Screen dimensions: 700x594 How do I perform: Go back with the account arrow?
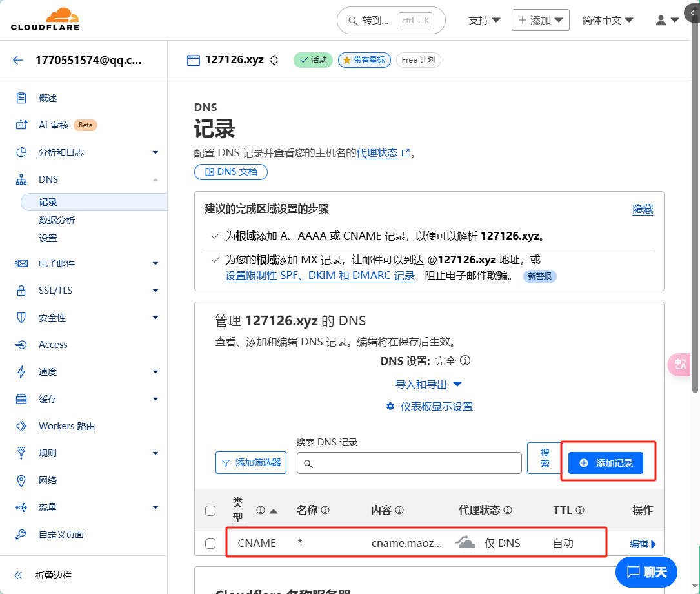coord(18,60)
